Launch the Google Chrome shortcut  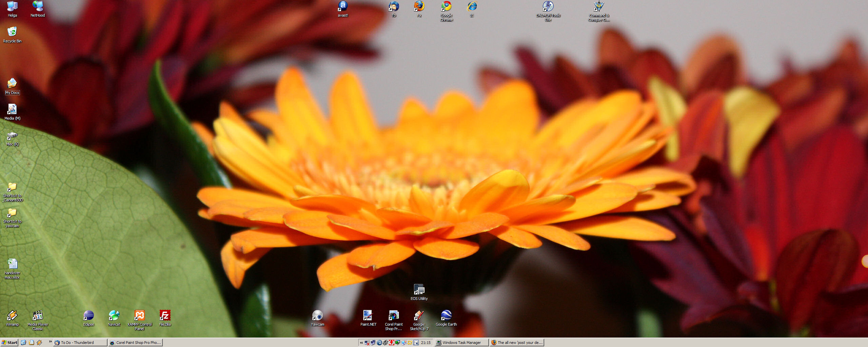[446, 11]
